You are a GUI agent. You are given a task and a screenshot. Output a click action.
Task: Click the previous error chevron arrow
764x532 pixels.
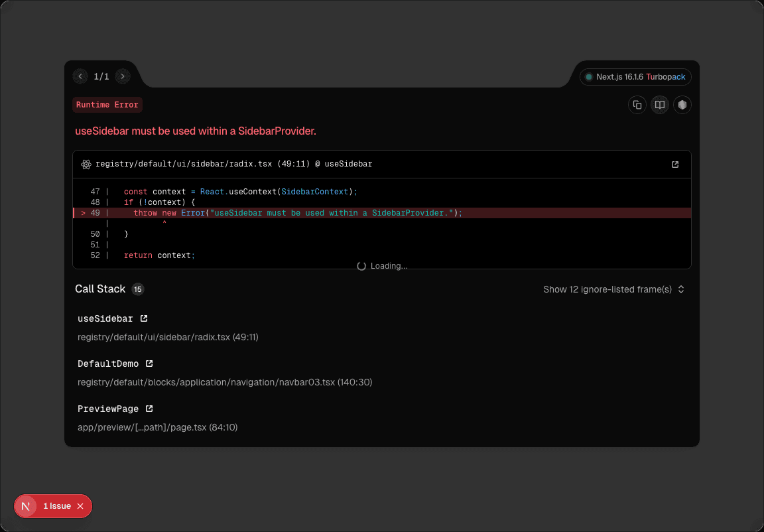[80, 76]
